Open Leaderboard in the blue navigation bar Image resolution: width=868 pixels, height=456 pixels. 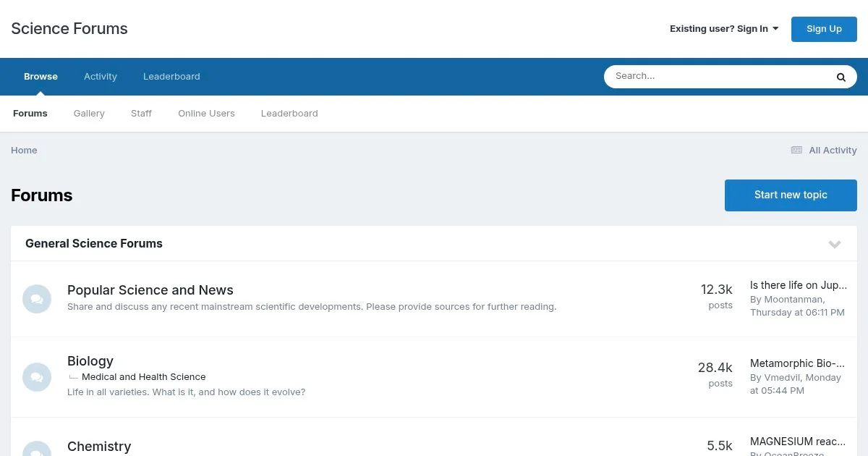coord(171,77)
